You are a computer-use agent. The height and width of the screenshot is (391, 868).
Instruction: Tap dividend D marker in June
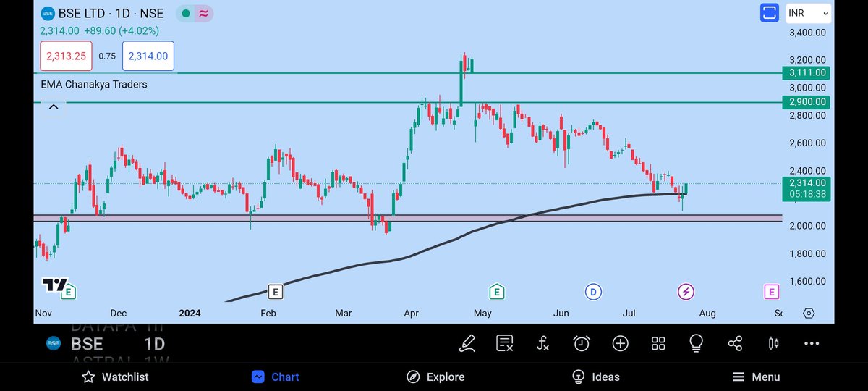593,292
